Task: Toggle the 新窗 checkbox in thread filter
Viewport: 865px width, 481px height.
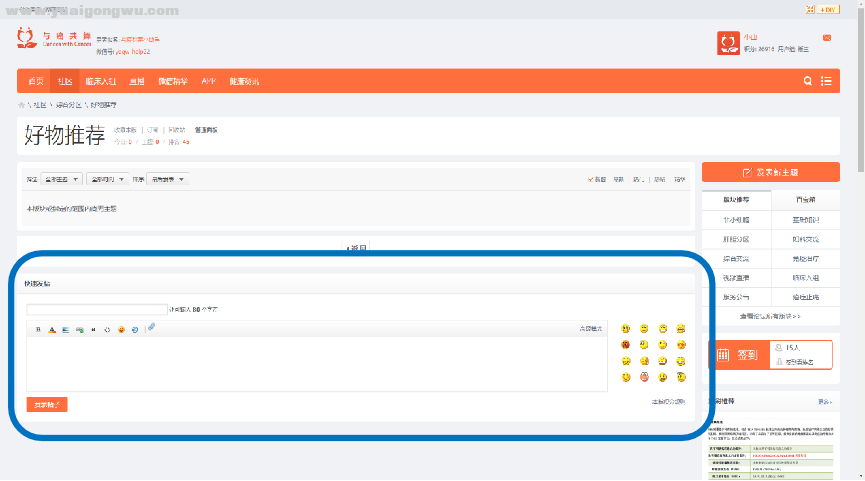Action: pos(591,179)
